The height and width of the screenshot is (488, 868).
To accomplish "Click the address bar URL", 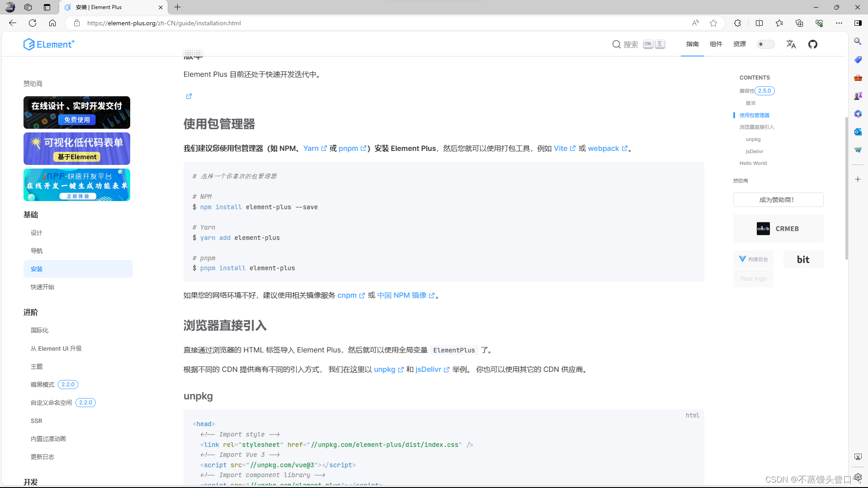I will coord(164,23).
